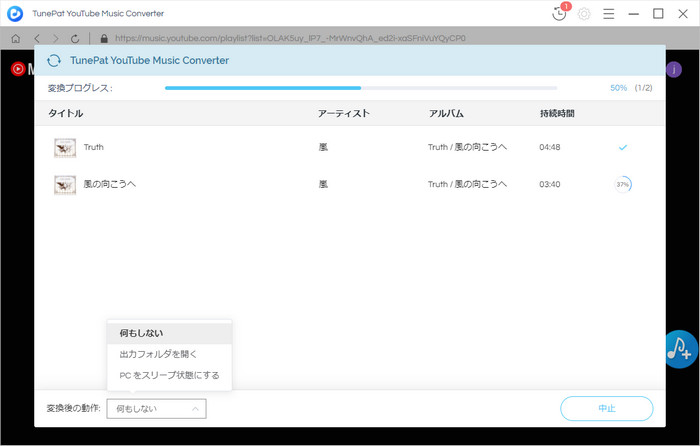
Task: Click the URL address field
Action: click(290, 39)
